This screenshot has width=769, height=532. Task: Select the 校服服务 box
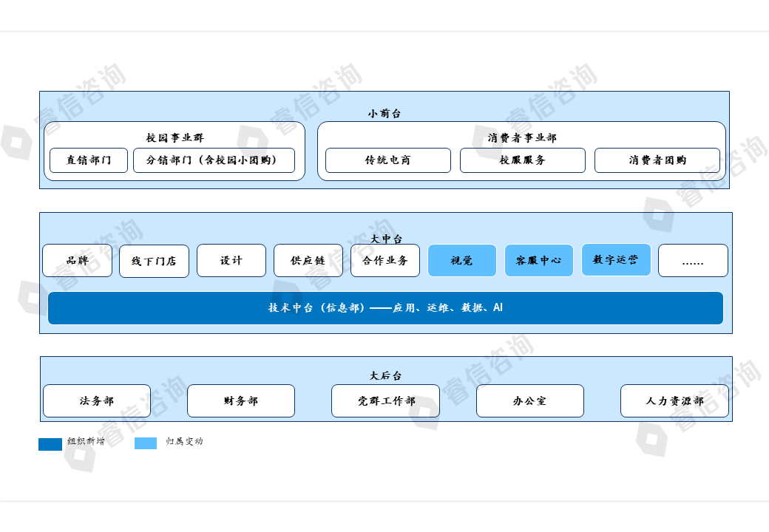coord(522,160)
